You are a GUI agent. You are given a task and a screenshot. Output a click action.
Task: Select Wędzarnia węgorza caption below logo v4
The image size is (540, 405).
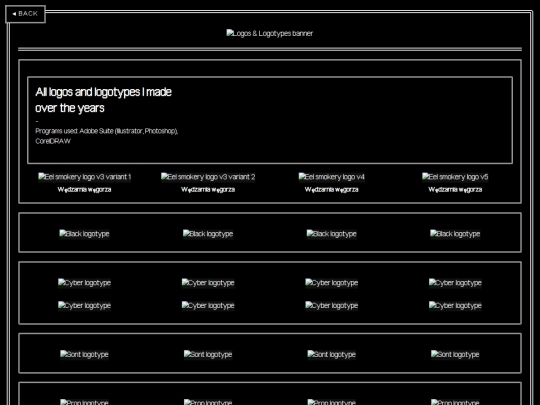tap(332, 189)
